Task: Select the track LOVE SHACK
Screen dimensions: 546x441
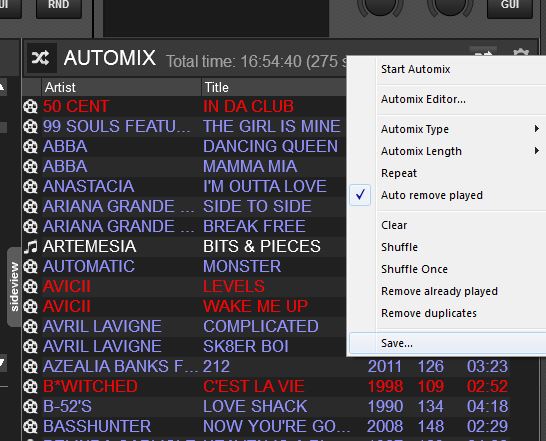Action: [255, 407]
